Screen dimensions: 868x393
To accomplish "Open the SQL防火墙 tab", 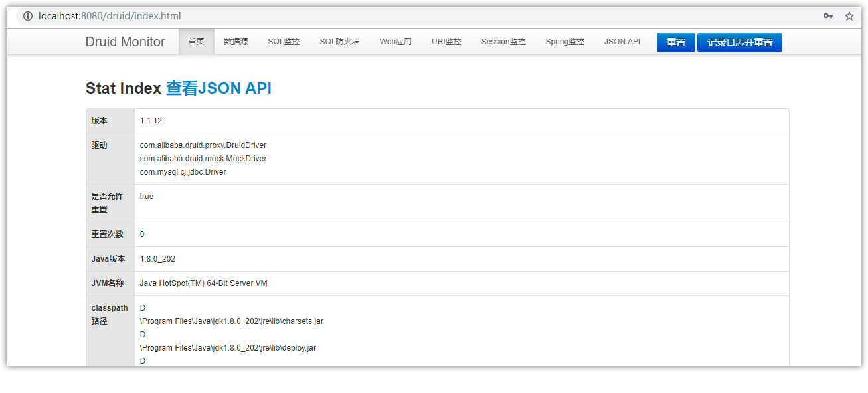I will click(x=339, y=42).
